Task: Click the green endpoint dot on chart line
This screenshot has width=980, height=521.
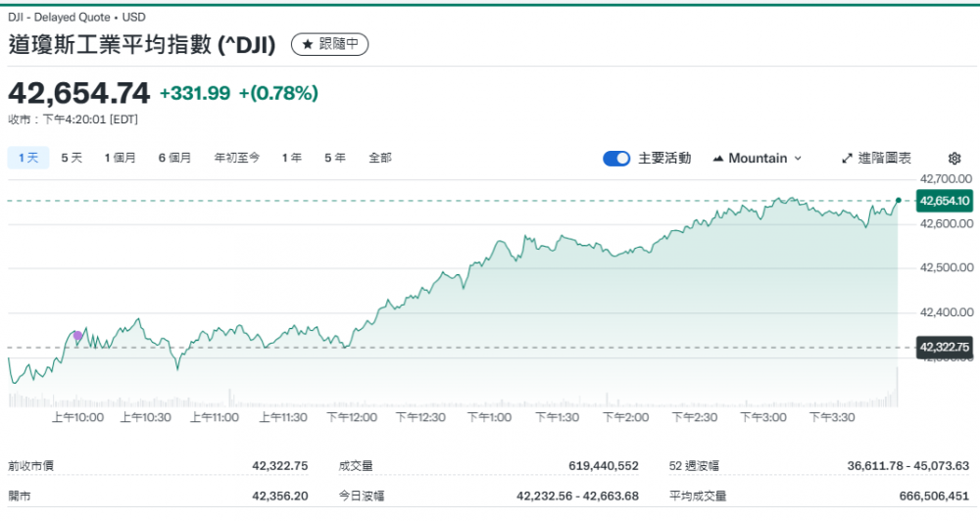Action: pyautogui.click(x=899, y=200)
